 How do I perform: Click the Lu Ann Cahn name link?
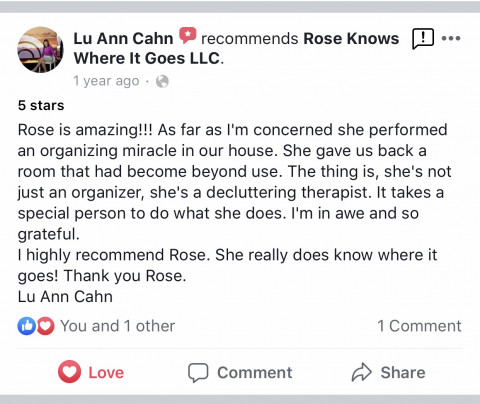(x=123, y=38)
